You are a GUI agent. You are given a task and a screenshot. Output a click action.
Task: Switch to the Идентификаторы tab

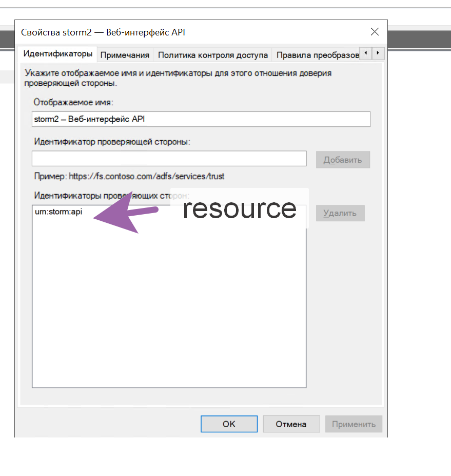[x=58, y=54]
